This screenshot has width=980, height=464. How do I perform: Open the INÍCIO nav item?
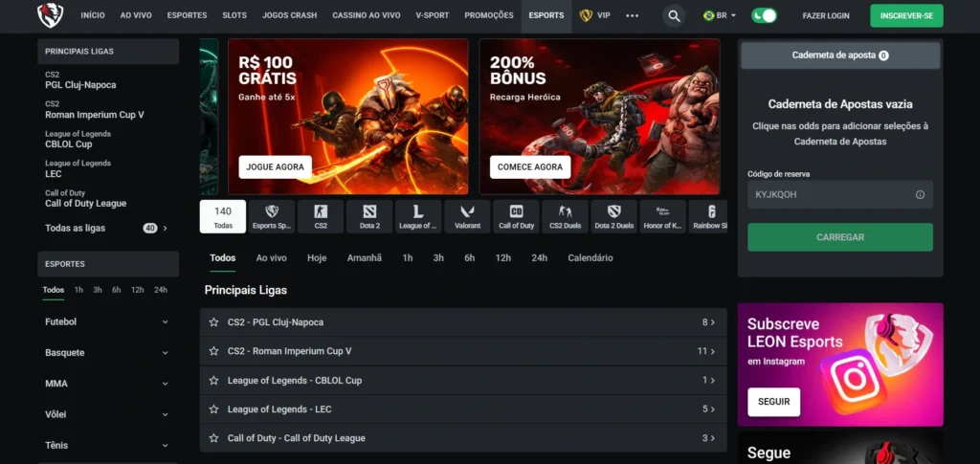[x=93, y=15]
